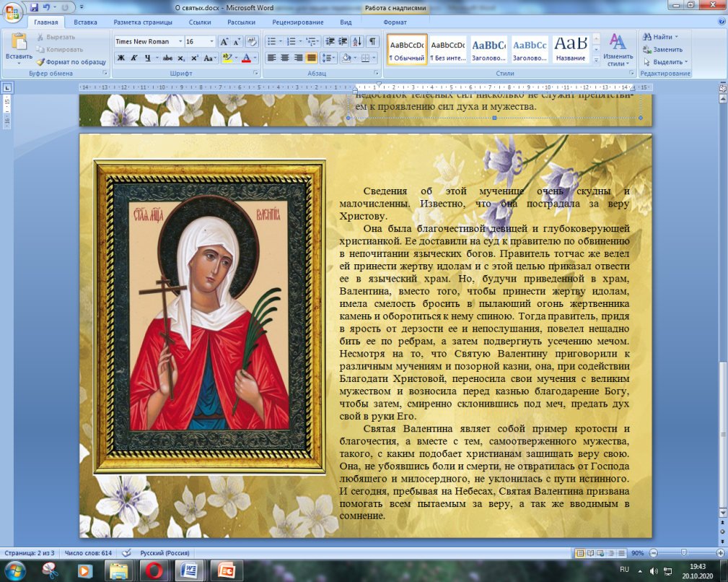728x582 pixels.
Task: Click the Sort paragraph icon
Action: [x=359, y=42]
